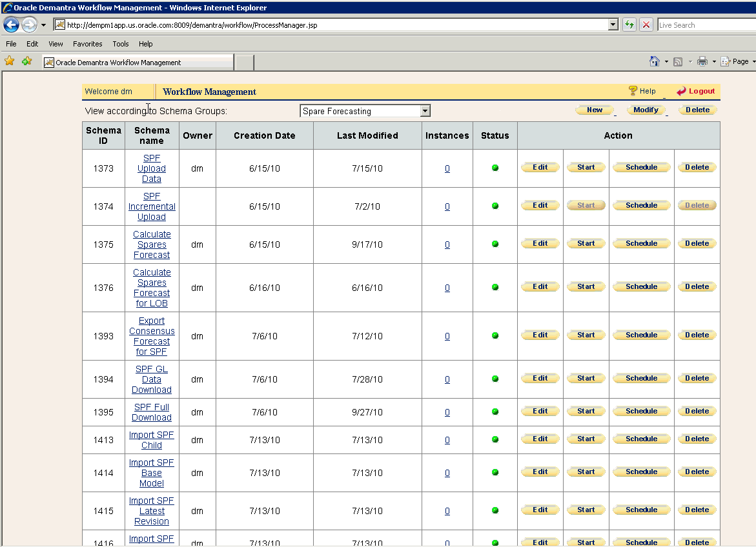This screenshot has width=756, height=547.
Task: Schedule the SPF Incremental Upload workflow
Action: 641,205
